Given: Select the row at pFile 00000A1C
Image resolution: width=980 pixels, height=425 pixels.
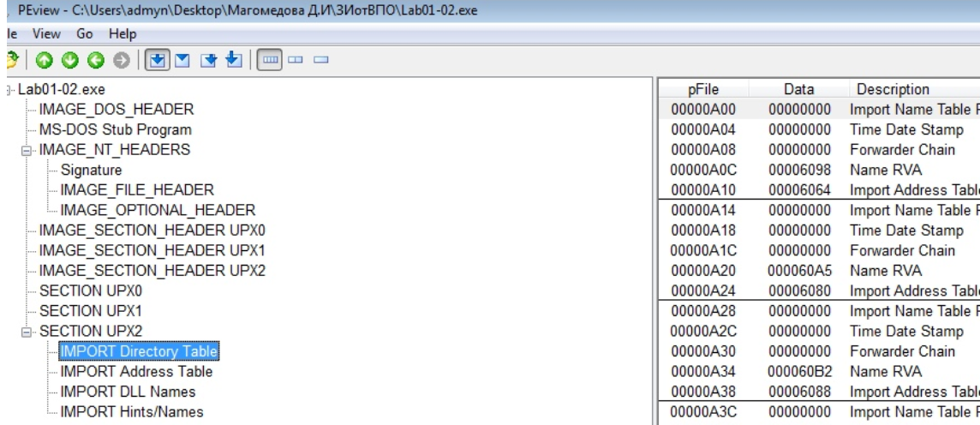Looking at the screenshot, I should pyautogui.click(x=819, y=250).
